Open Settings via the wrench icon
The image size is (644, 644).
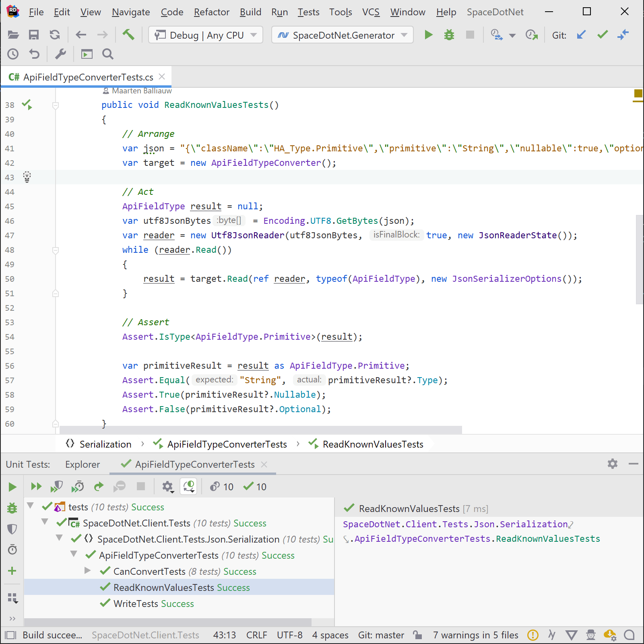pos(60,54)
